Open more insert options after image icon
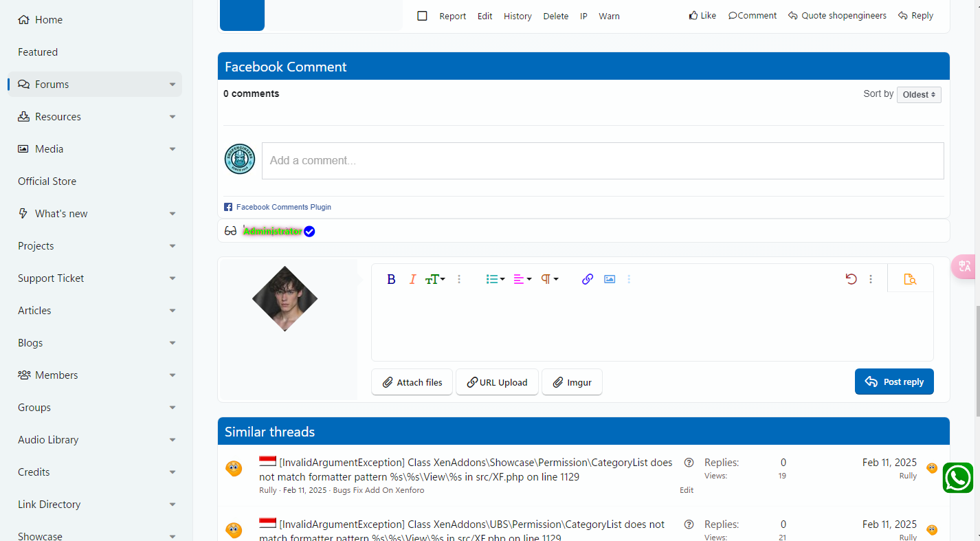The image size is (980, 541). click(x=629, y=279)
